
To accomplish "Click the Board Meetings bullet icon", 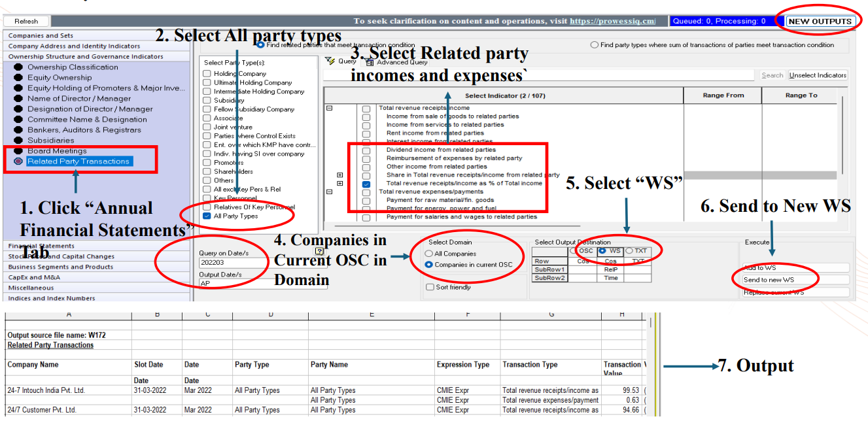I will tap(18, 151).
